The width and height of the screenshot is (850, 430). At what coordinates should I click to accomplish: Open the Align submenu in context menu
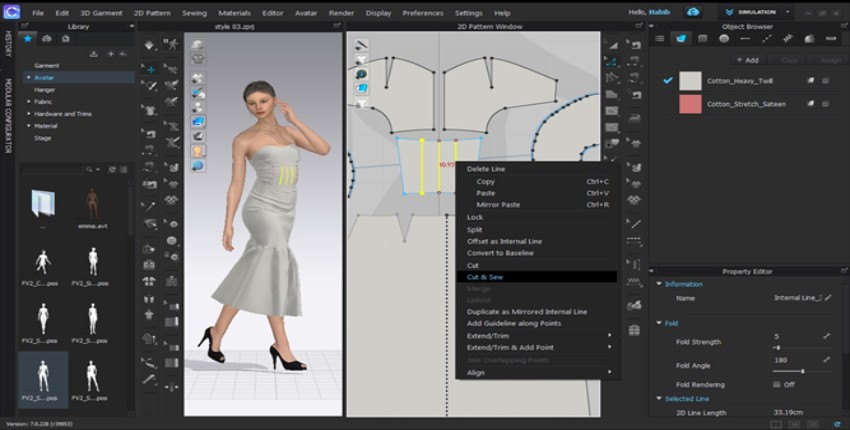(536, 373)
